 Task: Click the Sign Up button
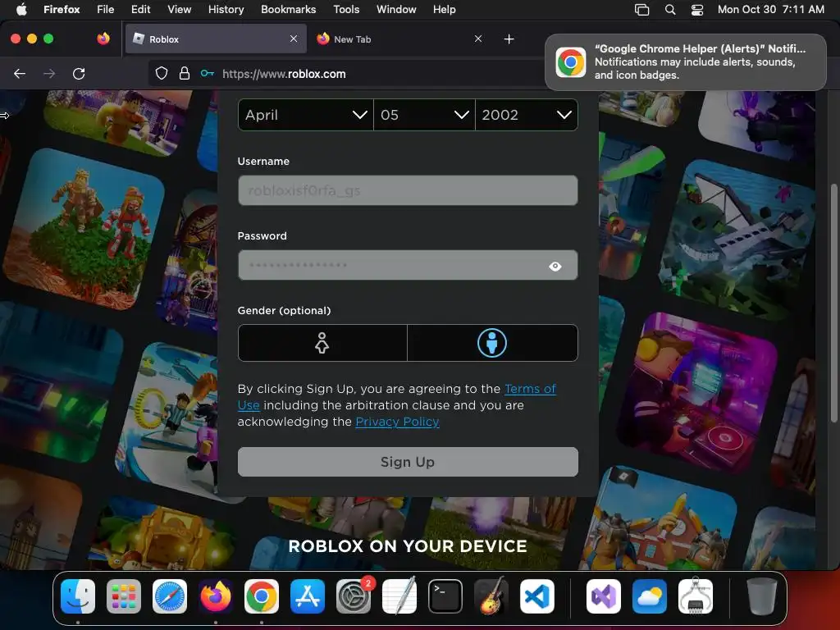tap(408, 462)
